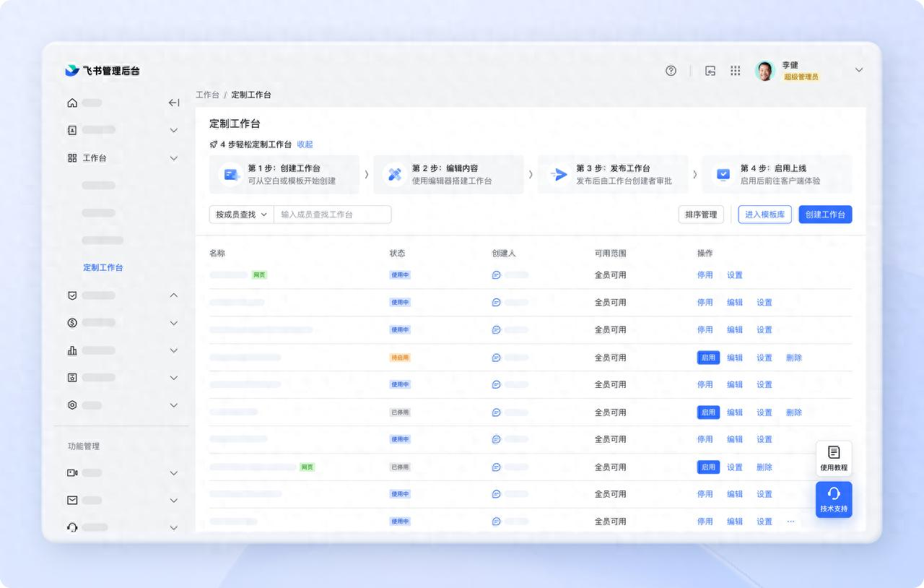This screenshot has width=924, height=588.
Task: Expand the mail envelope section chevron
Action: pyautogui.click(x=173, y=500)
